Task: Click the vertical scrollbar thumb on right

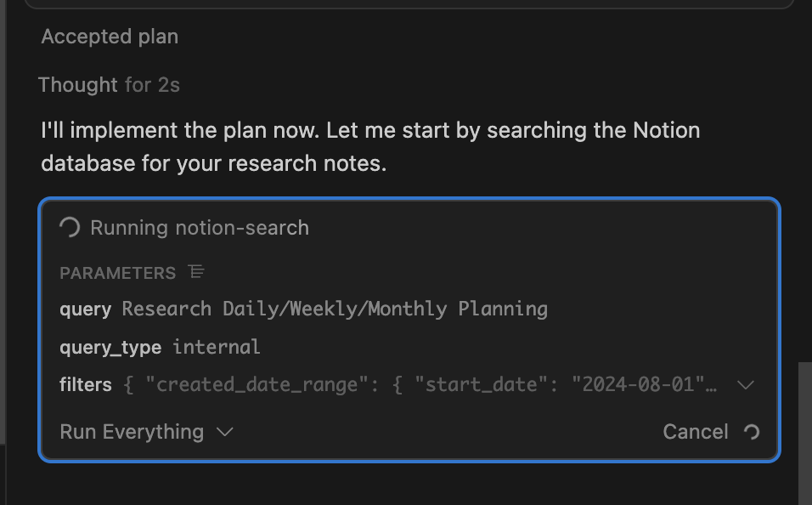Action: 804,434
